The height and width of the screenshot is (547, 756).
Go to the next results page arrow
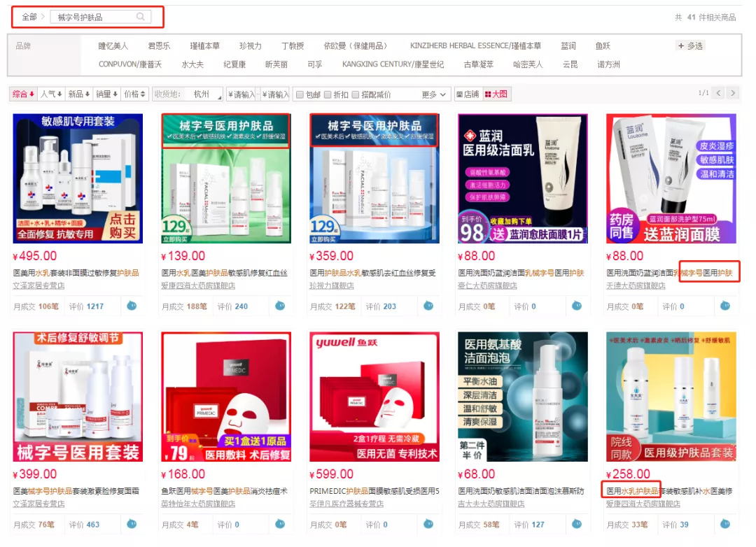[x=733, y=93]
